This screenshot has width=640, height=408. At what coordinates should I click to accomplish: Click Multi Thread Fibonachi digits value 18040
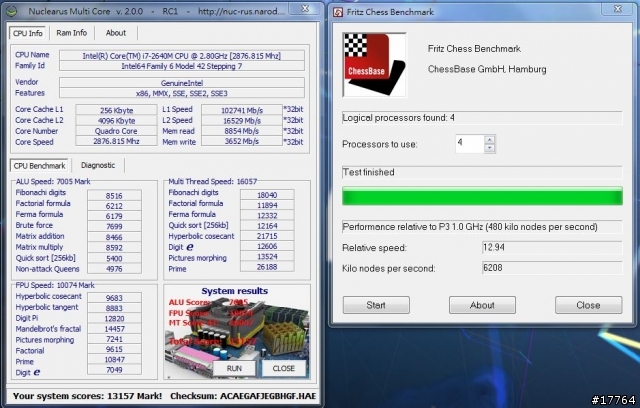[x=267, y=195]
